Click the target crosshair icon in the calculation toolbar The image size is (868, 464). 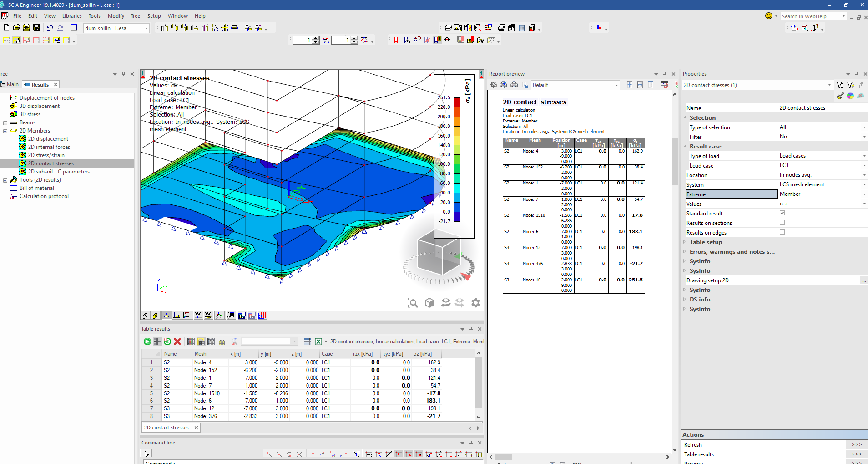(x=447, y=40)
